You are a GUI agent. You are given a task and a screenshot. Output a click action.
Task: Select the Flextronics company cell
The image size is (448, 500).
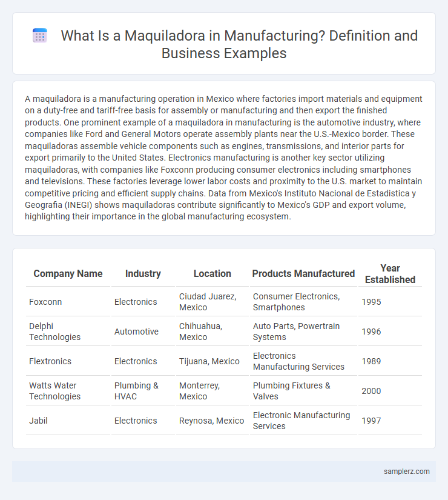68,361
